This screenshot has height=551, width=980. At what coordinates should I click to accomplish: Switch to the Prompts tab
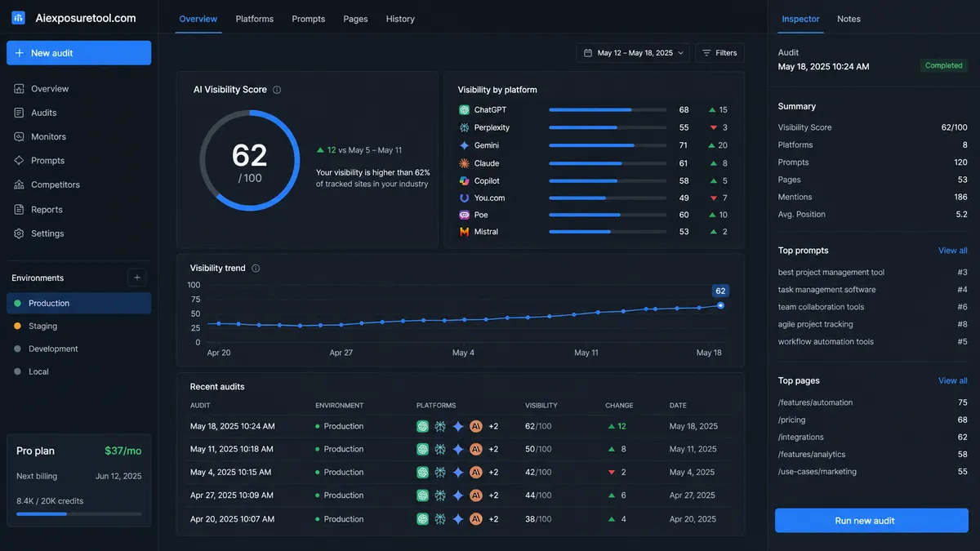pyautogui.click(x=309, y=19)
